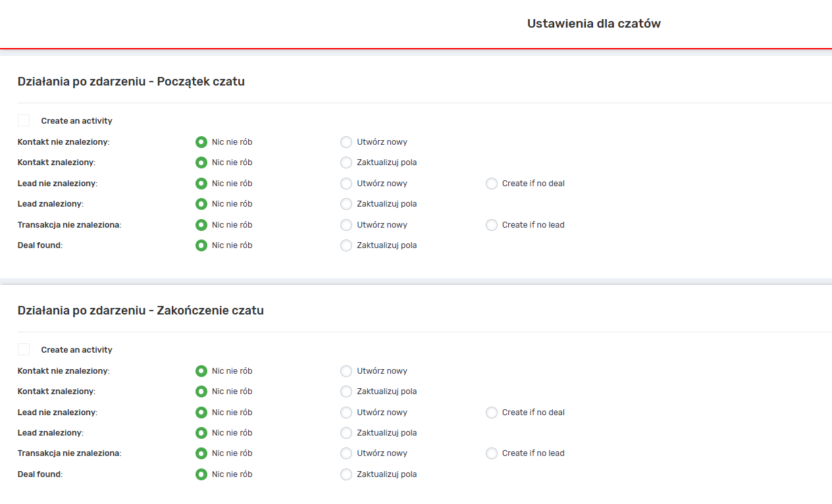Select Create if no deal in Zakończenie czatu
832x504 pixels.
(492, 413)
